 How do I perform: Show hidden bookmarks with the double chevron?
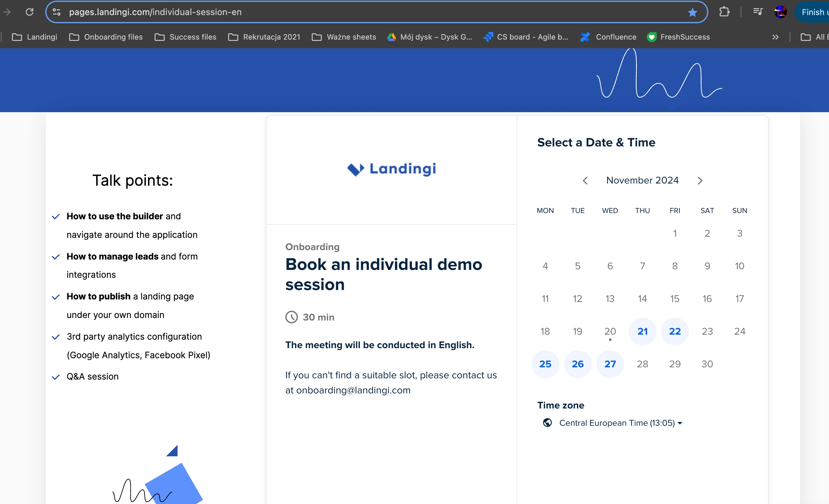tap(775, 37)
